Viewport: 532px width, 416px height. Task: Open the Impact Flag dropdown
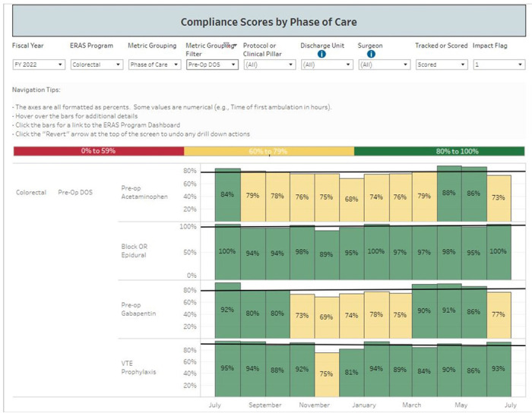pos(498,65)
